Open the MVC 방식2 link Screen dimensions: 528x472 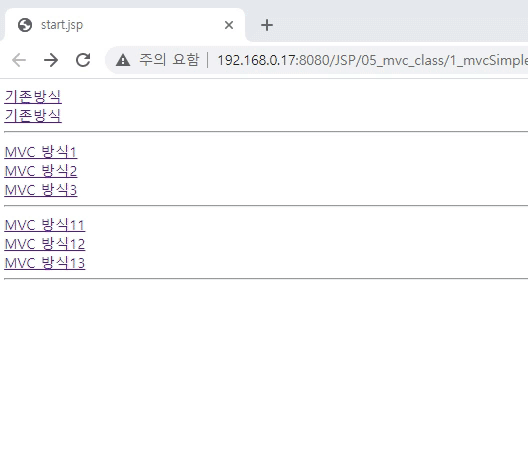[x=41, y=171]
